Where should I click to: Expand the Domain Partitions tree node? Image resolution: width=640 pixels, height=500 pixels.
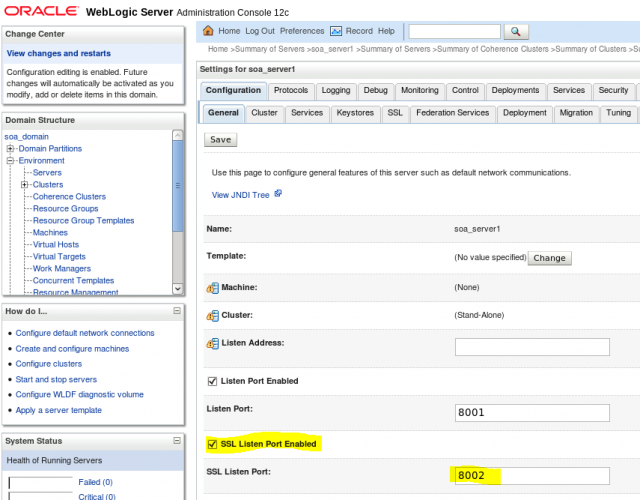point(10,149)
